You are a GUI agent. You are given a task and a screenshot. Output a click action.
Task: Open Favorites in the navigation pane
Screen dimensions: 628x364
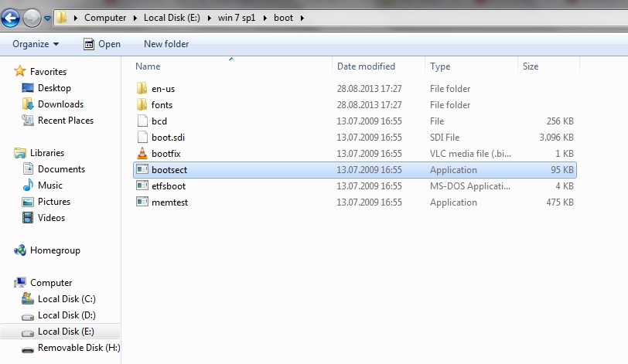(48, 72)
